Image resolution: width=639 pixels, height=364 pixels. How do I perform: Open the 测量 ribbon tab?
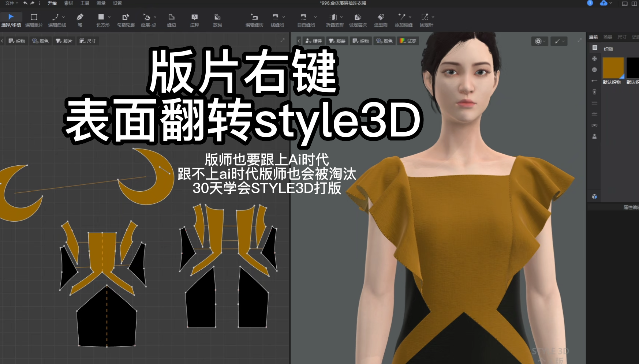click(x=101, y=3)
